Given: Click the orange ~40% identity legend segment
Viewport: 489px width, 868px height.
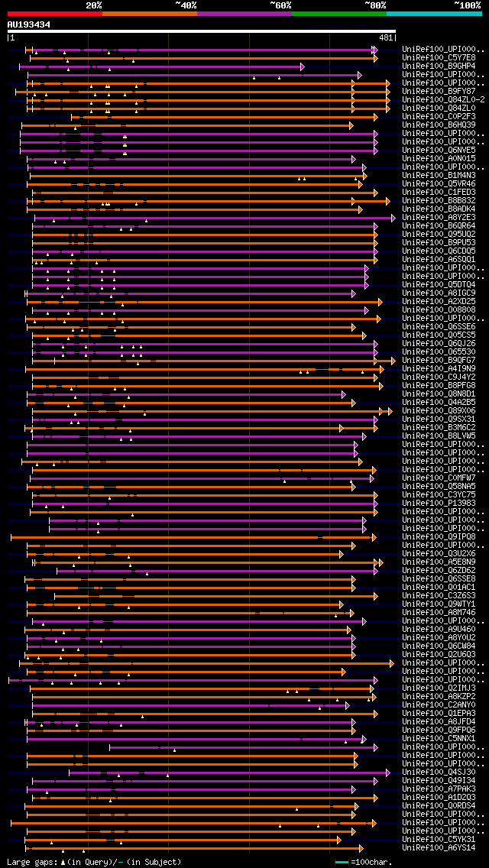Looking at the screenshot, I should click(x=150, y=13).
